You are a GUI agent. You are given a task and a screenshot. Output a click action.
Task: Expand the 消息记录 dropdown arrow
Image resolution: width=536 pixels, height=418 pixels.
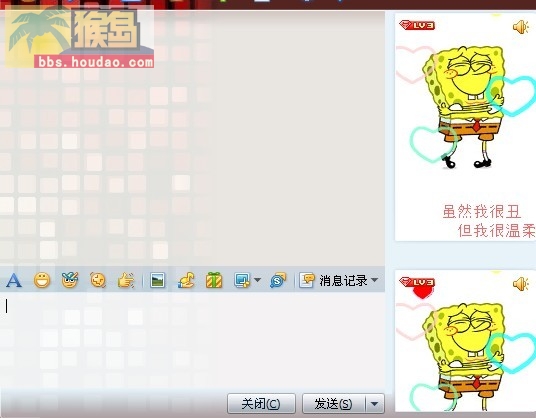[375, 280]
